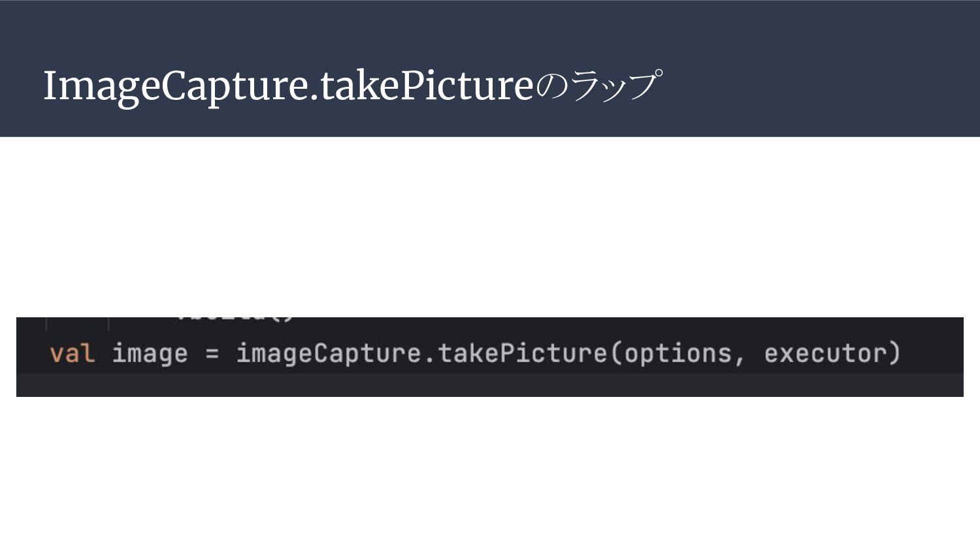The image size is (980, 551).
Task: Click the dark strip below the code line
Action: pos(490,385)
